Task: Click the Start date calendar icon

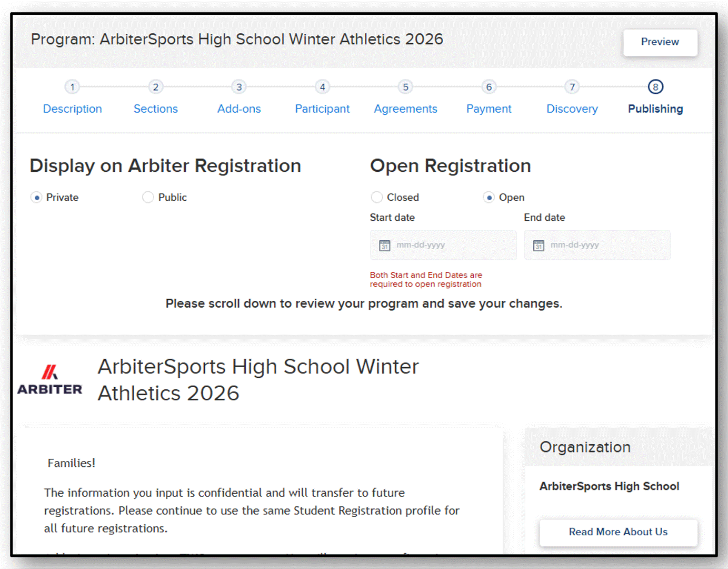Action: pyautogui.click(x=385, y=246)
